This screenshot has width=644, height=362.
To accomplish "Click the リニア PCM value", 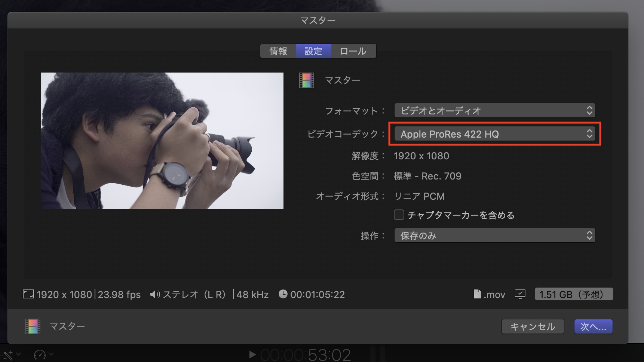I will (419, 196).
